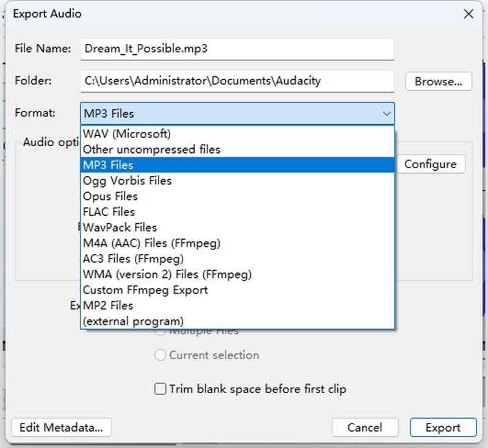Select FLAC Files format

(109, 212)
